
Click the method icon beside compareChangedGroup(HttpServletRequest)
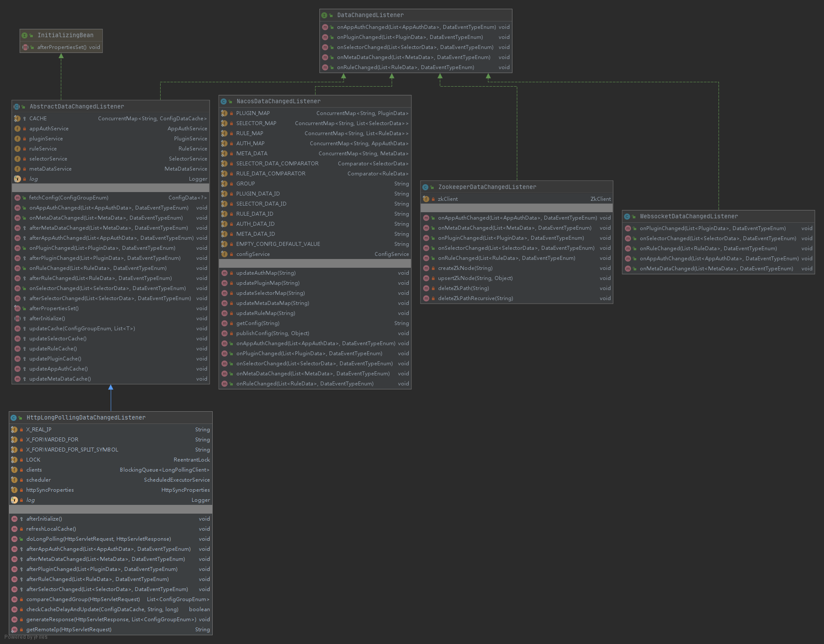tap(14, 599)
